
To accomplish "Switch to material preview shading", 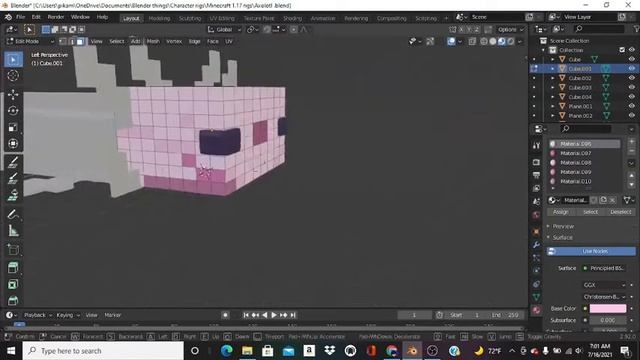I will click(502, 41).
